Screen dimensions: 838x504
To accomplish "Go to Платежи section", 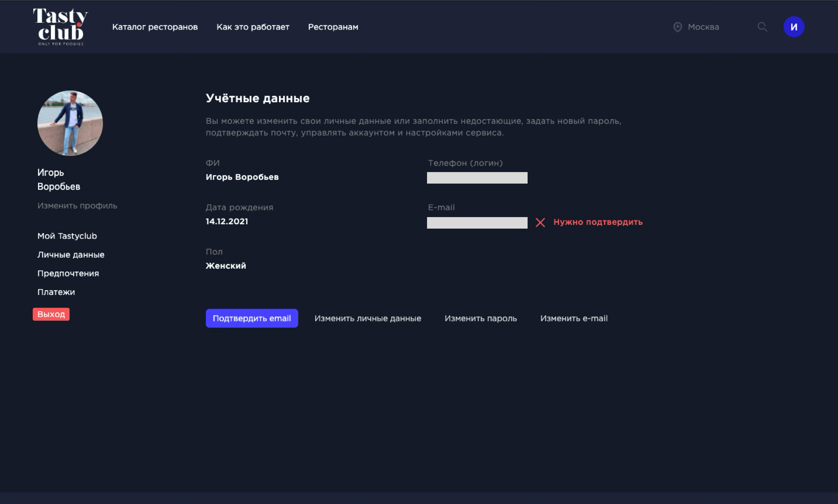I will [56, 292].
